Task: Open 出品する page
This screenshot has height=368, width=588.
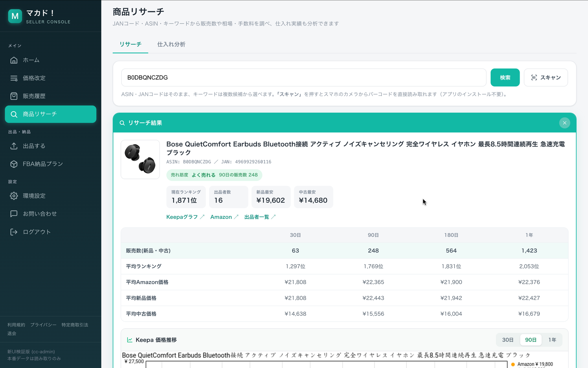Action: (51, 146)
